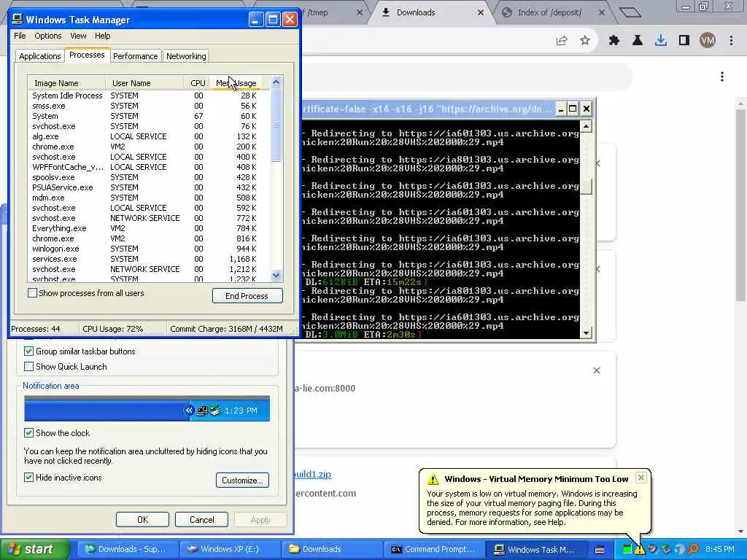Screen dimensions: 747x560
Task: Click the green CPU meter tray icon
Action: [x=627, y=549]
